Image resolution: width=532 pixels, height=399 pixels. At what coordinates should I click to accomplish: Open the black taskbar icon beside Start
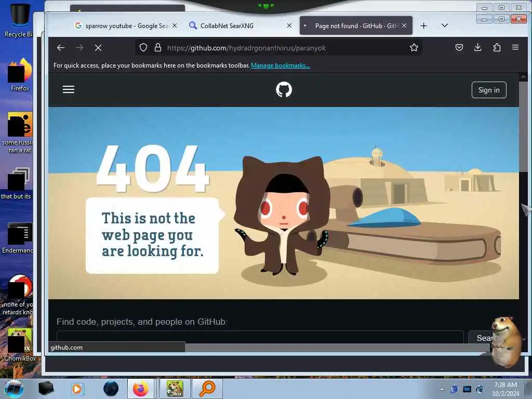pyautogui.click(x=46, y=389)
